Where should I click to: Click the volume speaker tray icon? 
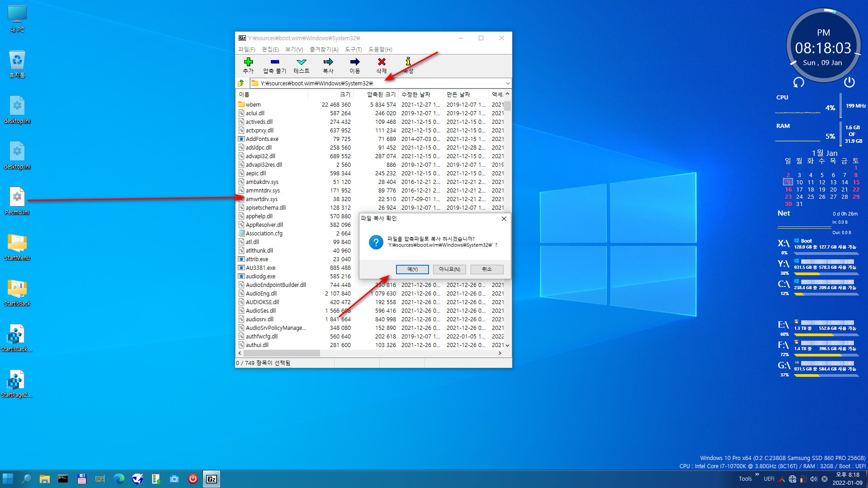click(x=814, y=479)
